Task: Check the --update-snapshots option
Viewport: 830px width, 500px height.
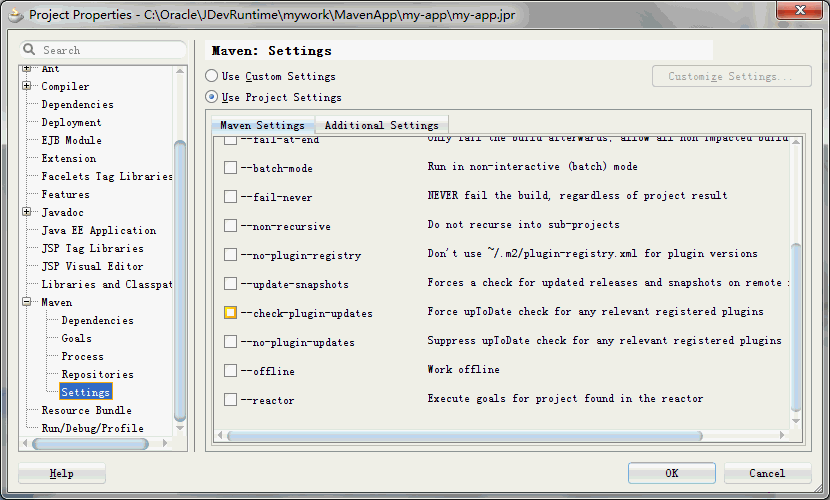Action: (230, 284)
